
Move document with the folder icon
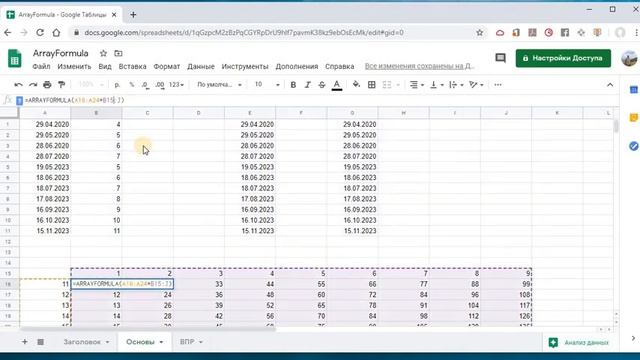(118, 53)
